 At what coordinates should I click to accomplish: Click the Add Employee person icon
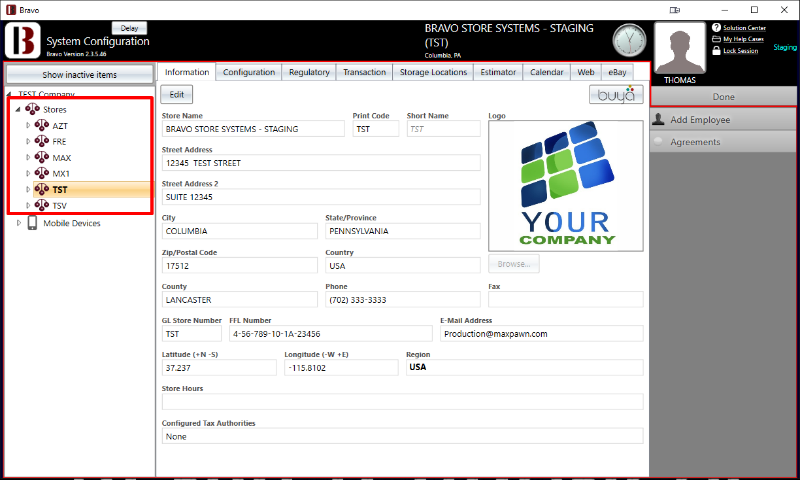659,119
